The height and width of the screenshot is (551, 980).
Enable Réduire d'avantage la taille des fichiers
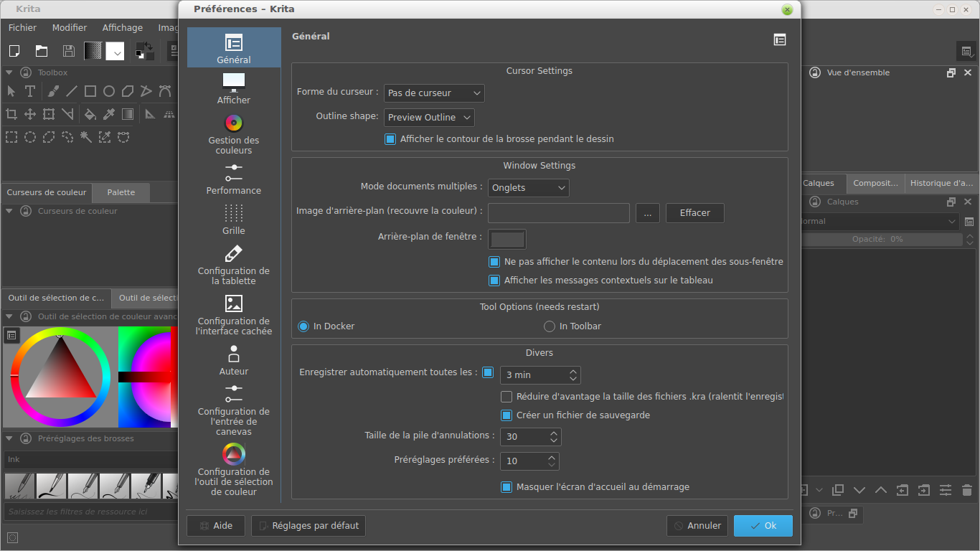[x=507, y=397]
